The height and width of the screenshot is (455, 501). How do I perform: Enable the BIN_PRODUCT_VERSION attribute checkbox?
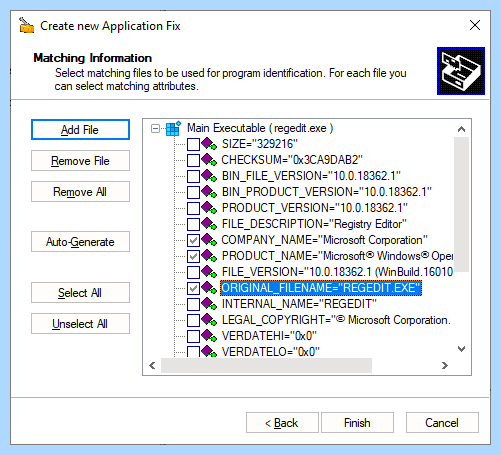(x=193, y=192)
